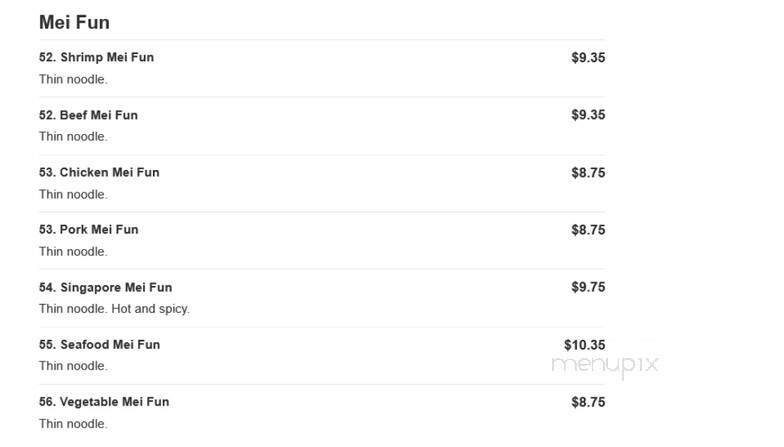Click the Chicken Mei Fun $8.75 price
Viewport: 784px width, 447px height.
pyautogui.click(x=588, y=172)
